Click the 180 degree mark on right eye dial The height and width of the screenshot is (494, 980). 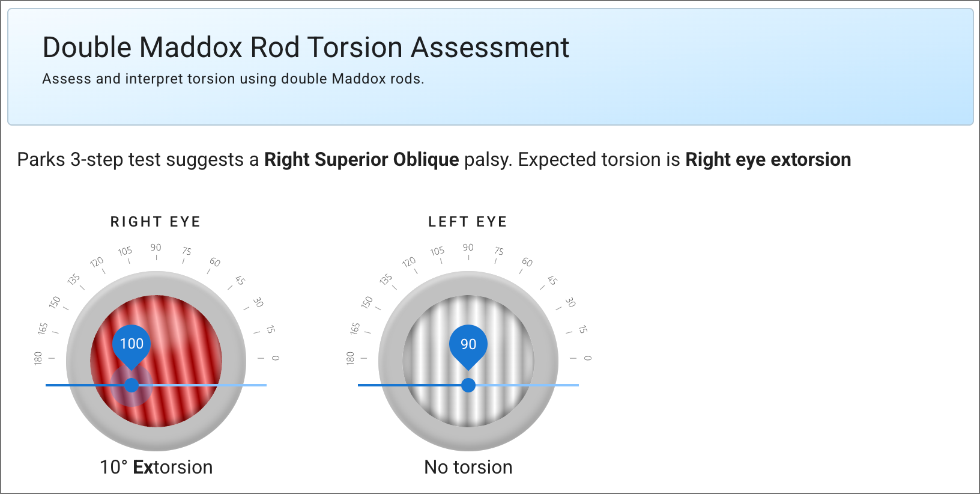click(x=38, y=358)
